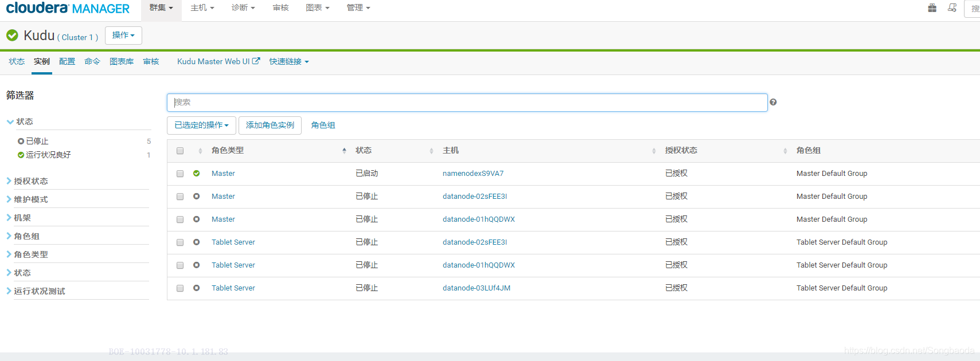The width and height of the screenshot is (980, 361).
Task: Open the external-link icon after Kudu Master Web UI
Action: [256, 61]
